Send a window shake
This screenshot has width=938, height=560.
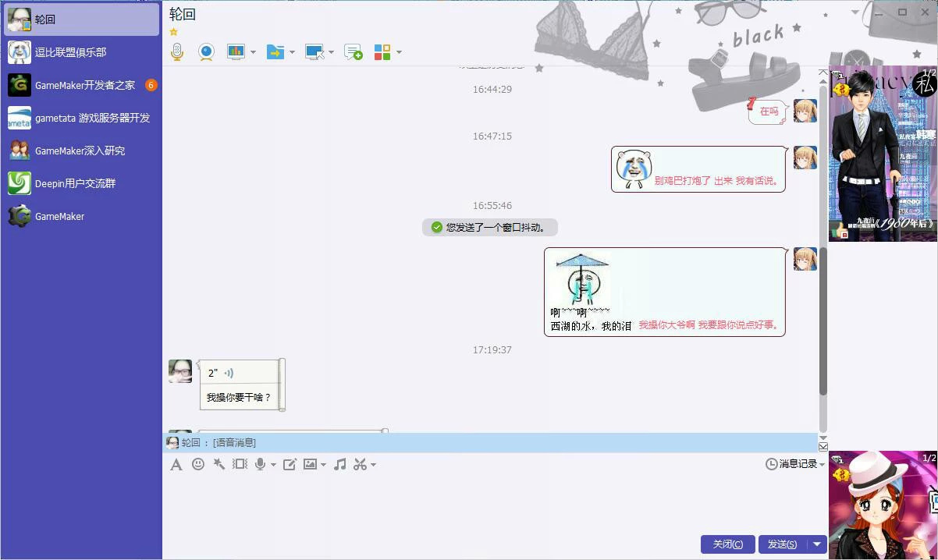coord(240,464)
